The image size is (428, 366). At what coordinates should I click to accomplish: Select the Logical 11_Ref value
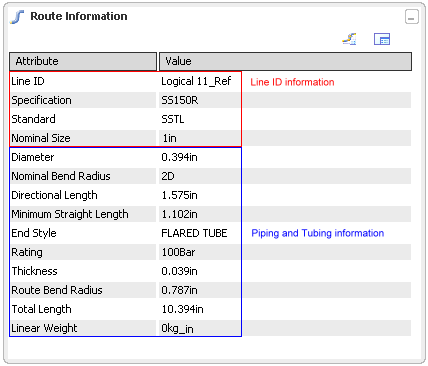click(x=196, y=81)
